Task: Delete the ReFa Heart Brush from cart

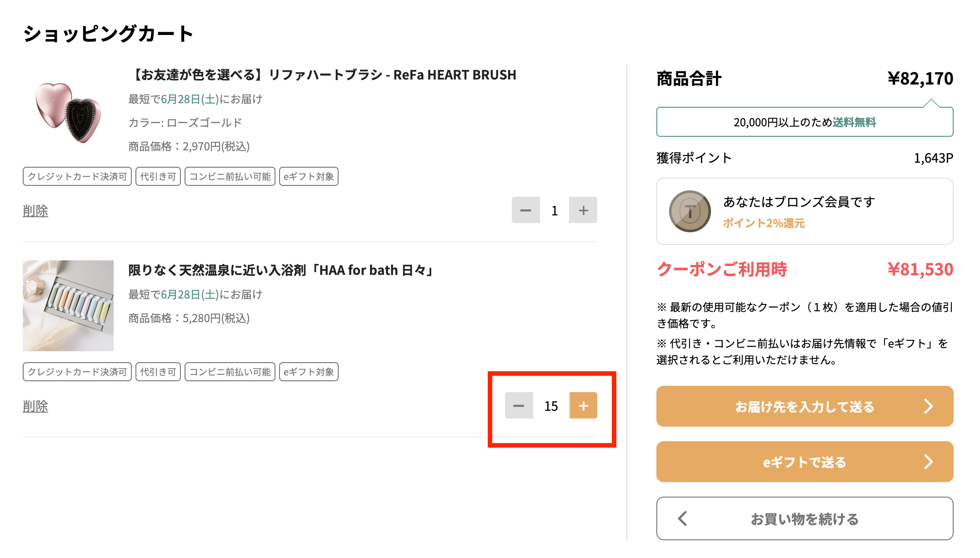Action: (35, 211)
